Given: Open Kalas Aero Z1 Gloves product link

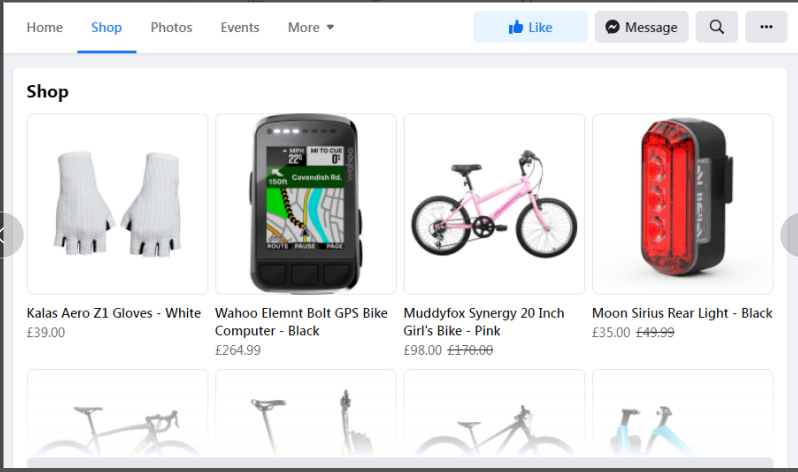Looking at the screenshot, I should [114, 313].
